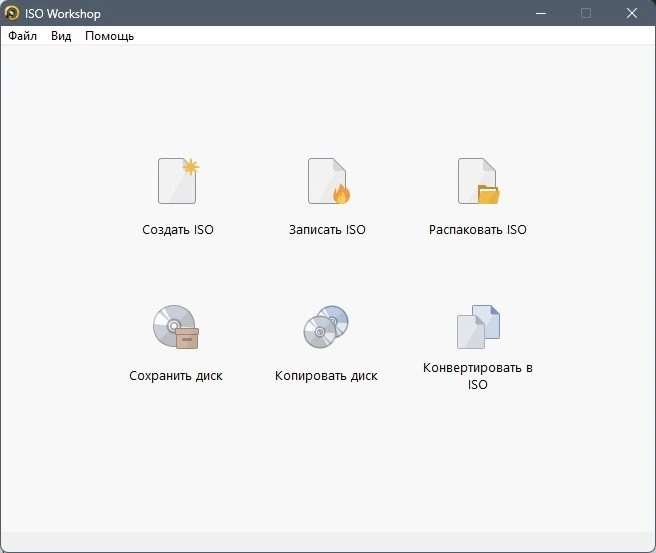Open the Создать ISO tool icon
Image resolution: width=656 pixels, height=553 pixels.
[x=178, y=181]
